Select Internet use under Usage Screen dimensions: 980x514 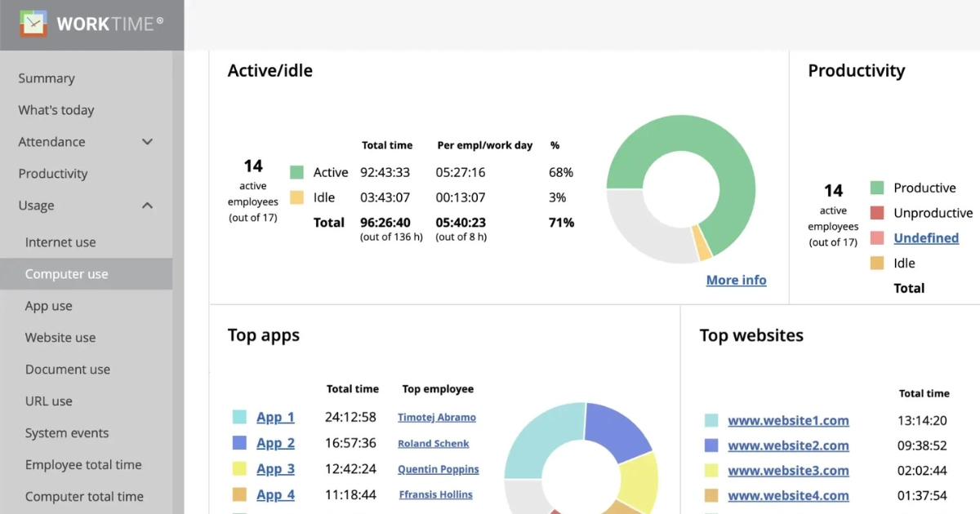click(60, 241)
